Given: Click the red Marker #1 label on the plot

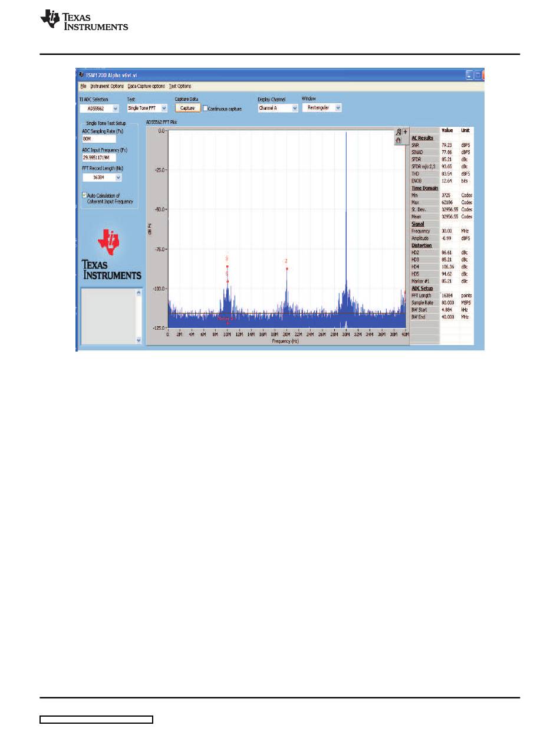Looking at the screenshot, I should tap(226, 319).
